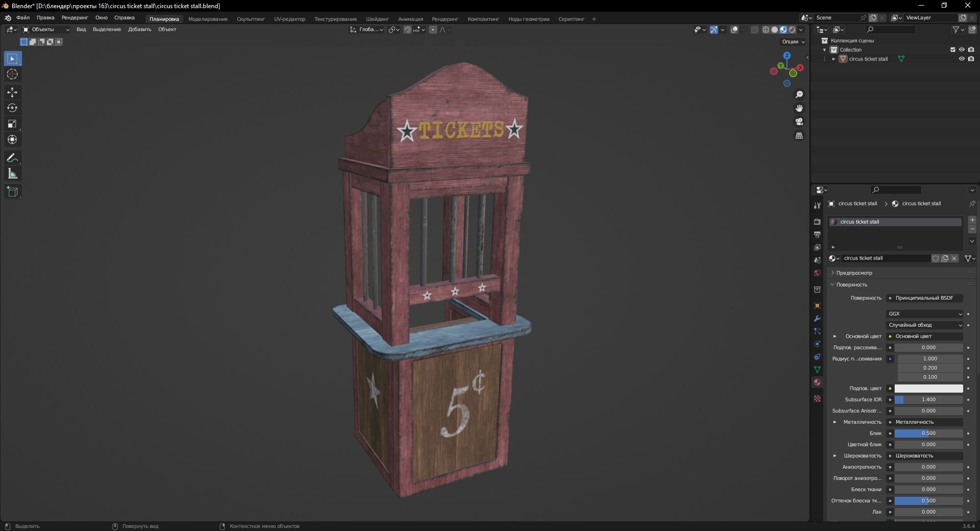This screenshot has width=980, height=531.
Task: Open the Modifier properties tab
Action: pos(817,319)
